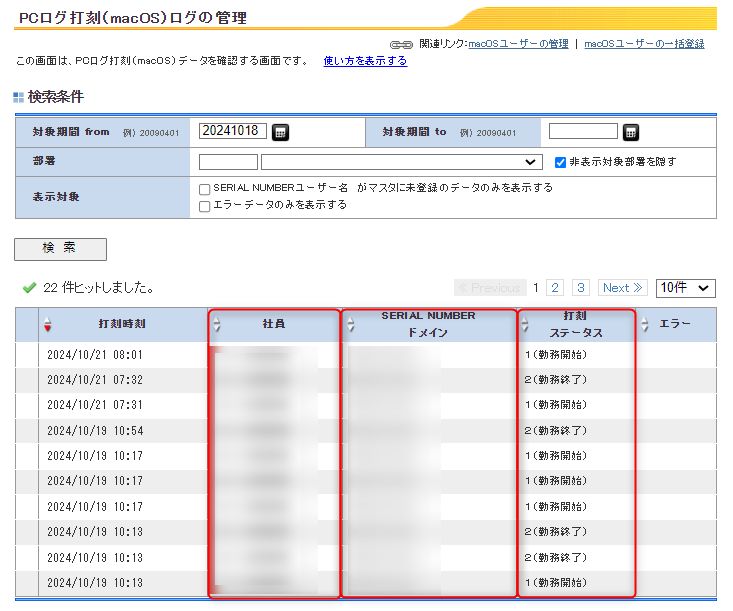733x611 pixels.
Task: Click Next page link
Action: click(622, 288)
